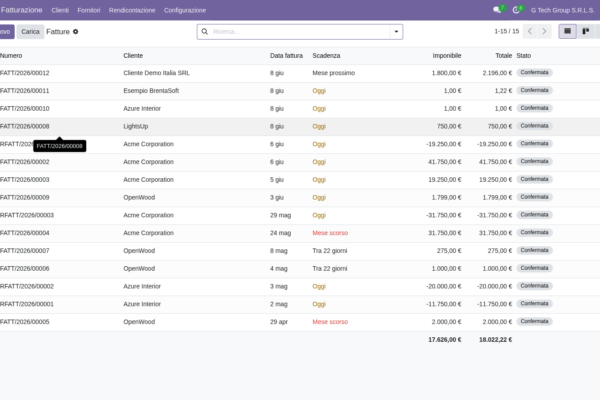Click Mese scorso on FATT/2026/00004 row
The width and height of the screenshot is (600, 400).
[x=330, y=233]
